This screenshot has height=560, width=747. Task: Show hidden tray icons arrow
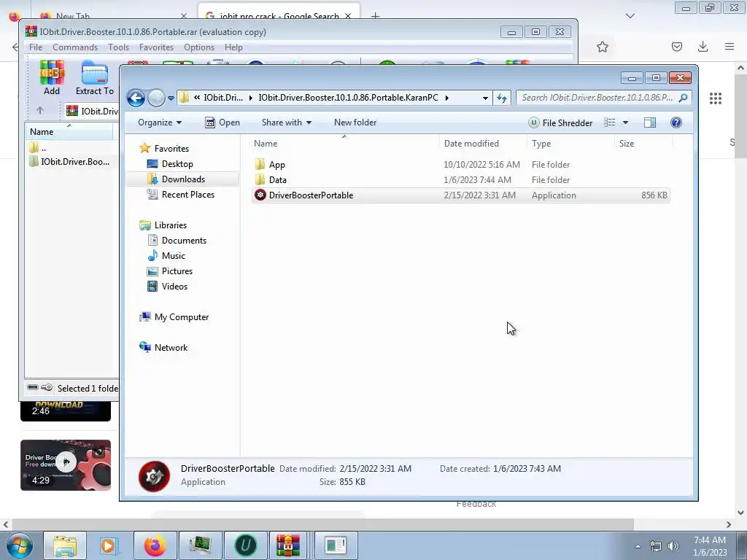coord(638,546)
